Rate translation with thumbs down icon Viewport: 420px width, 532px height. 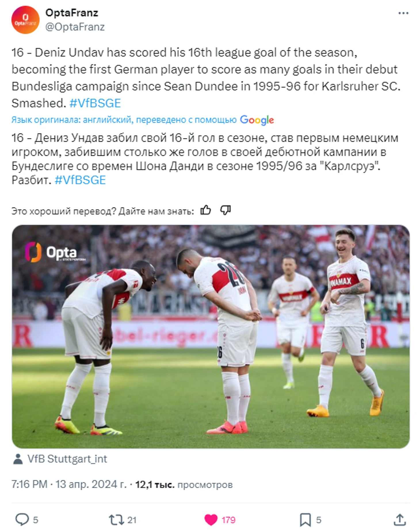point(226,210)
